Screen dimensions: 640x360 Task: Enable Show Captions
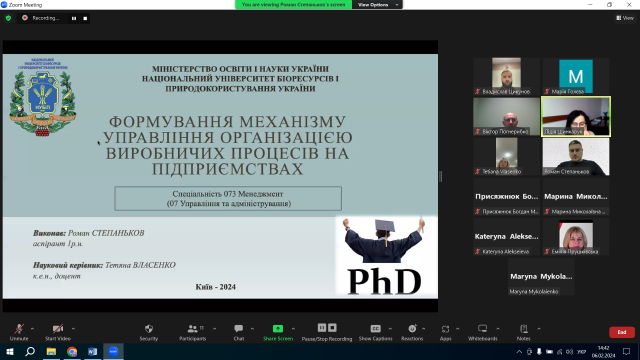coord(376,332)
